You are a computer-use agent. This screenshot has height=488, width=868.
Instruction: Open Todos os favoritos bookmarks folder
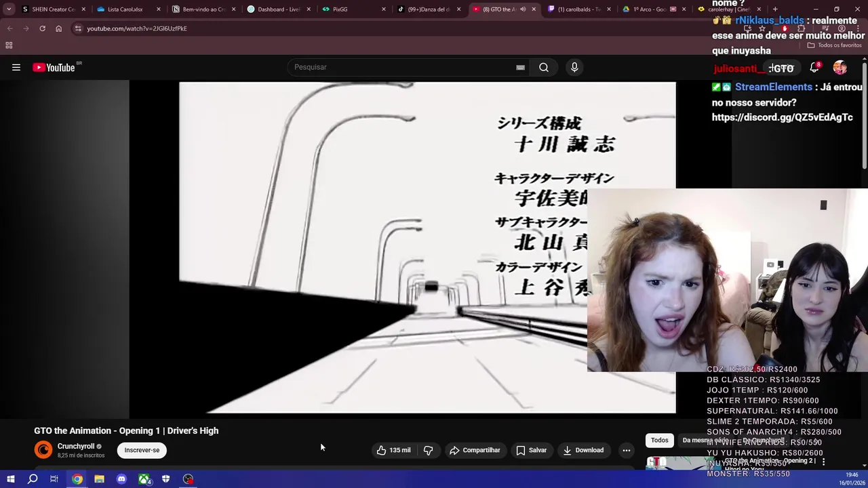coord(835,45)
